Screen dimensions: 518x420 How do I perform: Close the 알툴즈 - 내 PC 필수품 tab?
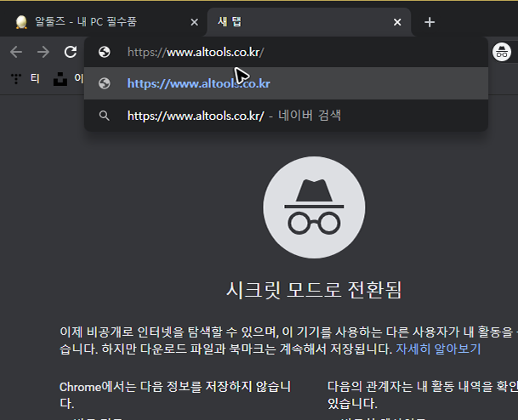[x=195, y=22]
